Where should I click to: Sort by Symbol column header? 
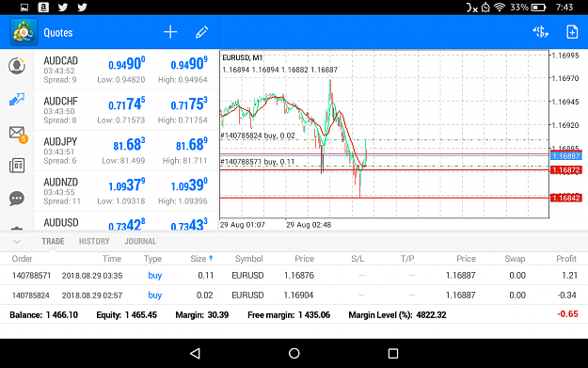(248, 259)
